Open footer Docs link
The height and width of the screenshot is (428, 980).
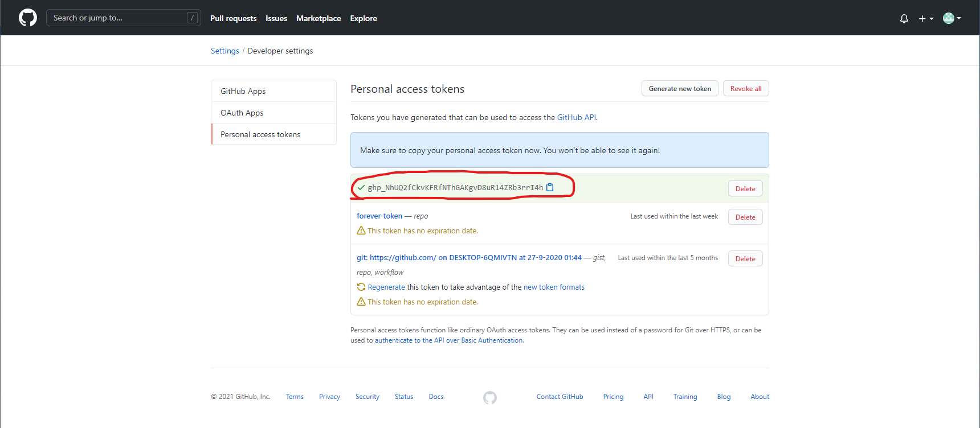coord(436,397)
